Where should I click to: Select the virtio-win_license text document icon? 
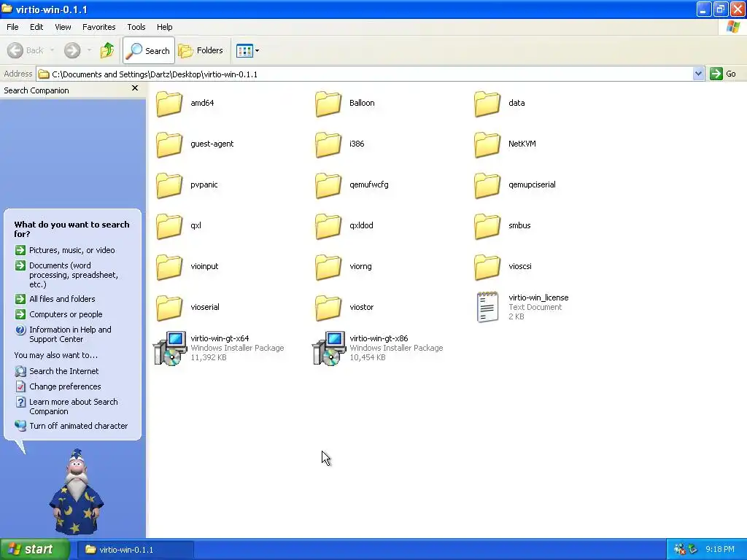(x=487, y=307)
